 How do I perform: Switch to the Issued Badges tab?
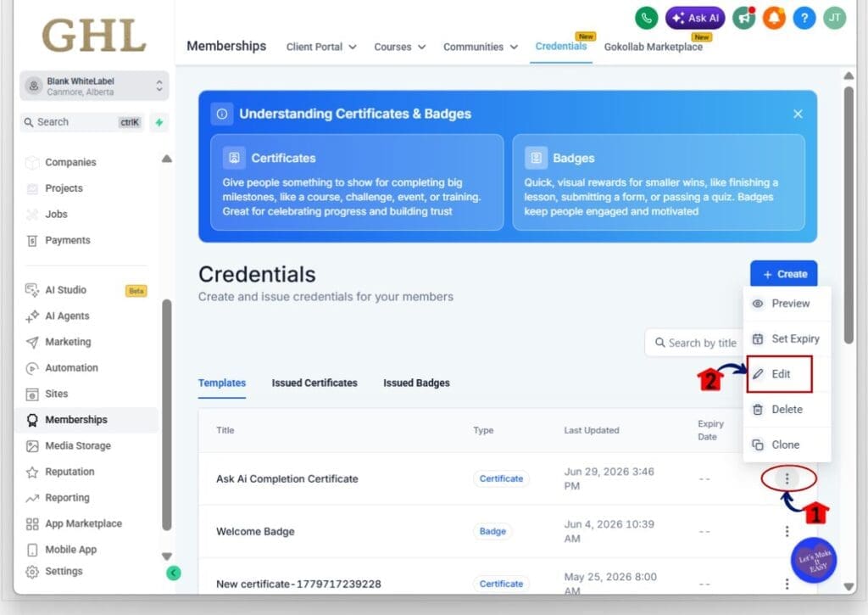click(416, 383)
